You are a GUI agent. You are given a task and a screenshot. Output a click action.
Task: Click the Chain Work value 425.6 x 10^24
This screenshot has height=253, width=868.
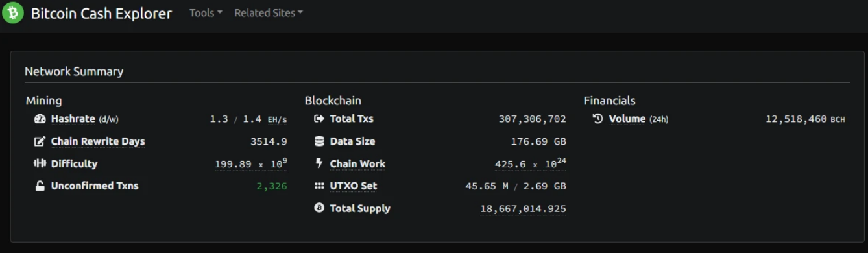530,163
